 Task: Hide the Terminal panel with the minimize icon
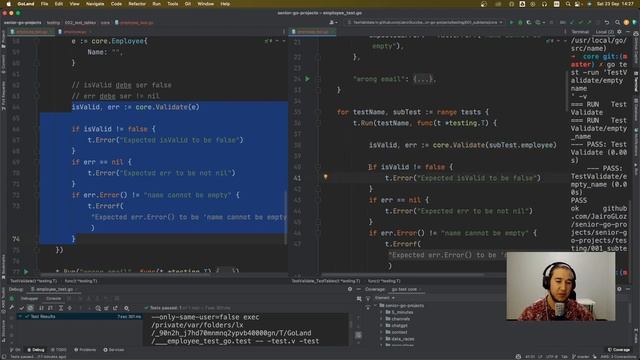tap(628, 32)
